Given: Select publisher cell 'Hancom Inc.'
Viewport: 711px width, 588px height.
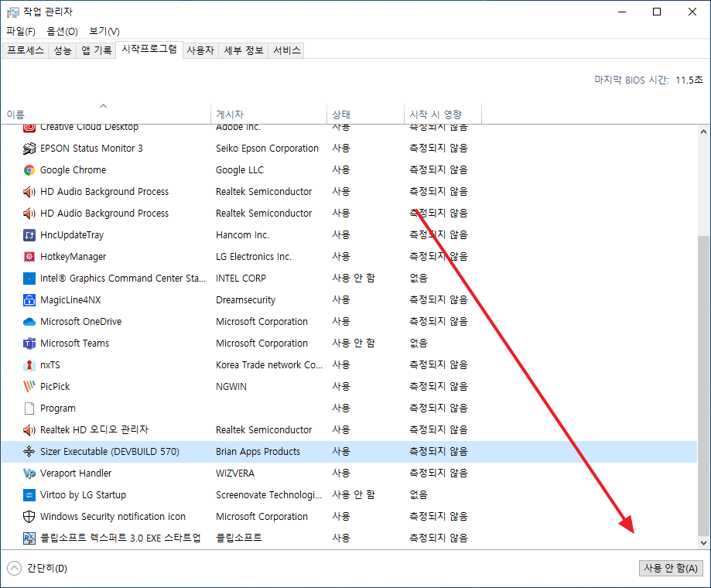Looking at the screenshot, I should coord(242,235).
